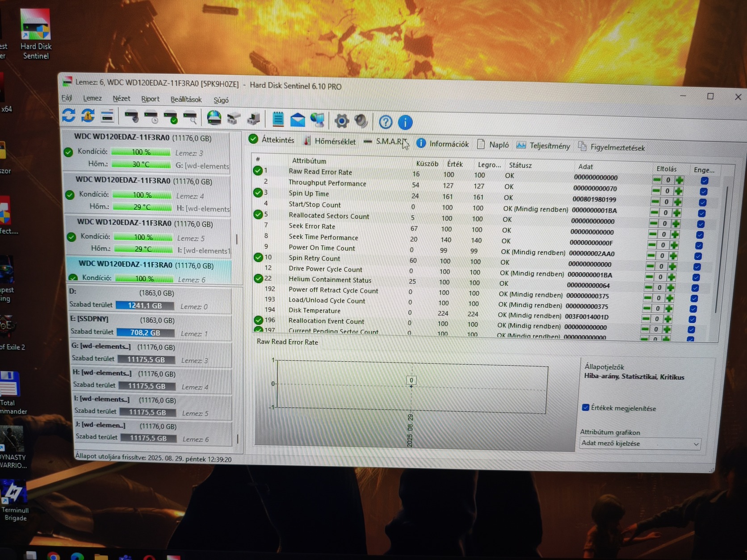The width and height of the screenshot is (747, 560).
Task: Click the blue Refresh toolbar icon
Action: click(68, 115)
